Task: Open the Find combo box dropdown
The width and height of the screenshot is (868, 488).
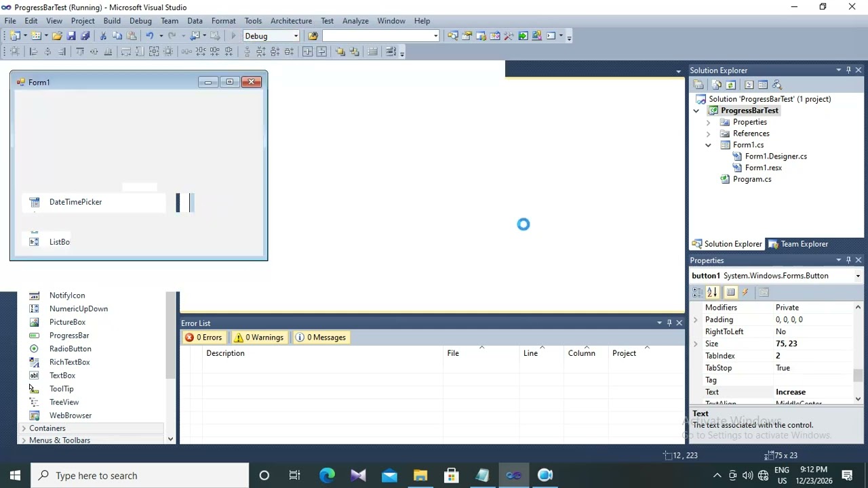Action: pyautogui.click(x=435, y=36)
